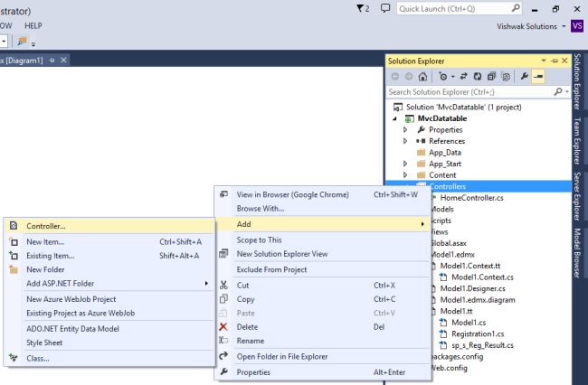This screenshot has height=385, width=588.
Task: Click the Home icon in Solution Explorer
Action: point(423,77)
